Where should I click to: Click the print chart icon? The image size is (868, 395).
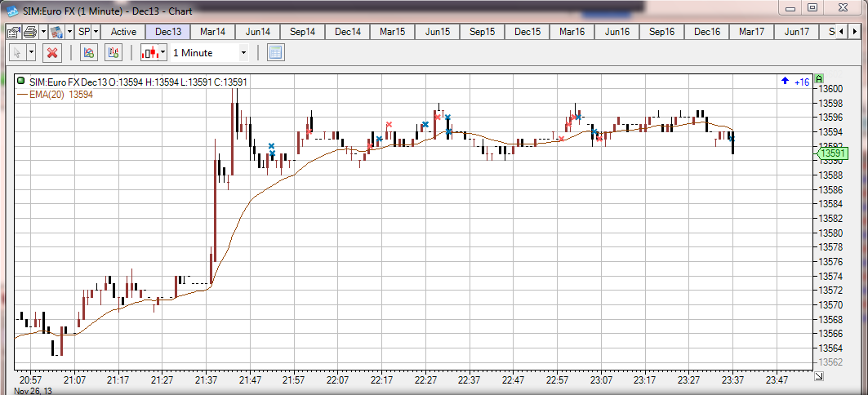[29, 32]
